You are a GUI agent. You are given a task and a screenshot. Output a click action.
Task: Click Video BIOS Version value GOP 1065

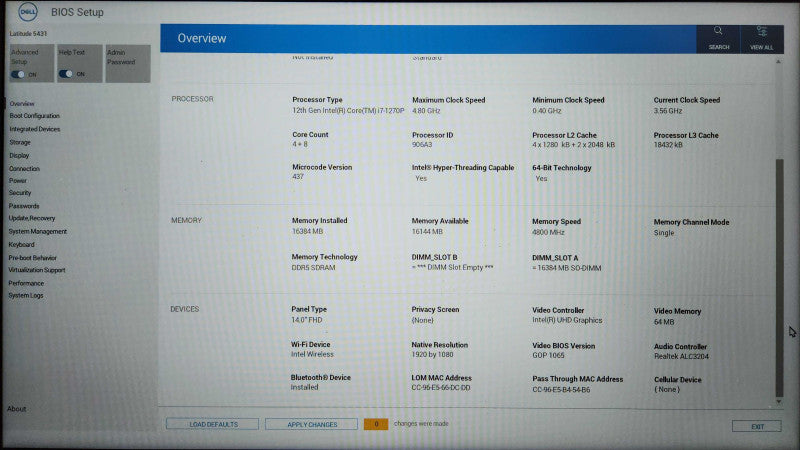click(x=548, y=356)
